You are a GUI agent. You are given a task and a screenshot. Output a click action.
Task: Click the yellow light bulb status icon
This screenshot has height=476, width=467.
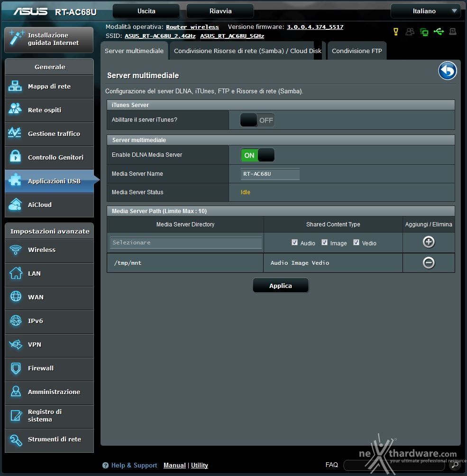[x=395, y=32]
